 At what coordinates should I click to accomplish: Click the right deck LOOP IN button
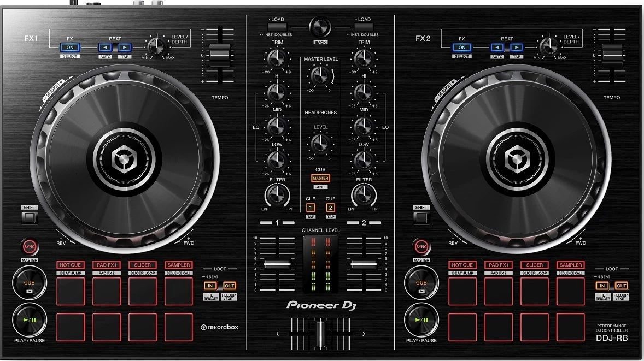pyautogui.click(x=602, y=286)
